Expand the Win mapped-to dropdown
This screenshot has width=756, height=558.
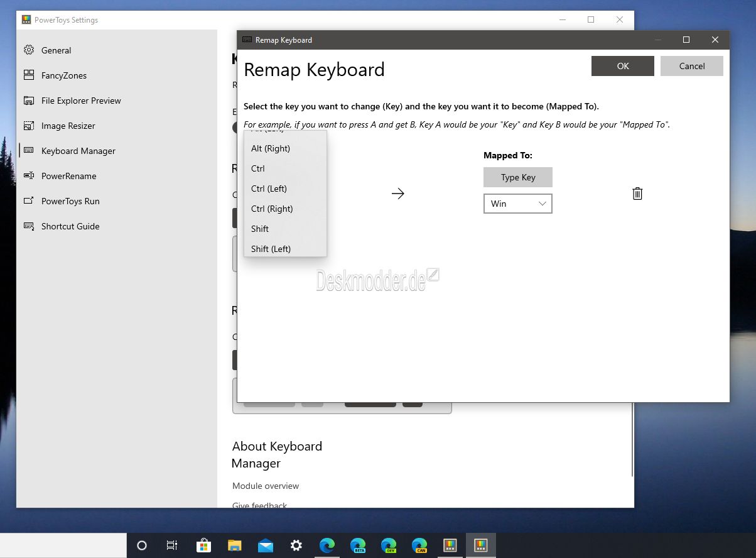pyautogui.click(x=518, y=204)
